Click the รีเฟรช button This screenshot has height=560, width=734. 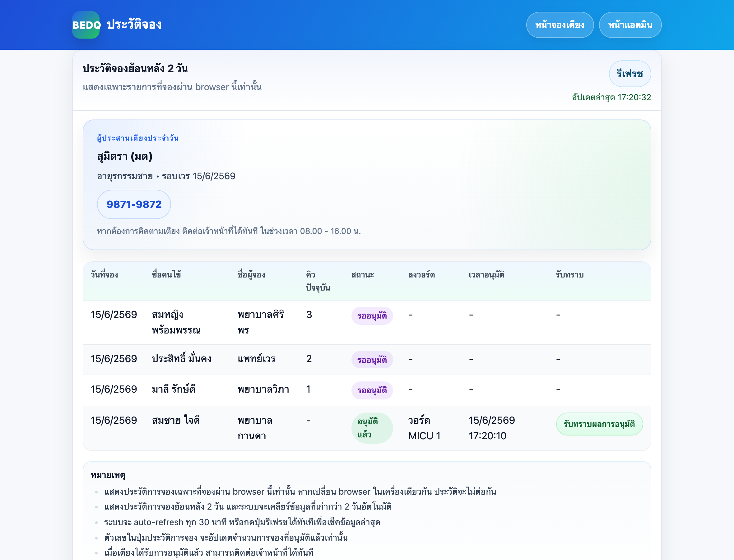pyautogui.click(x=630, y=74)
